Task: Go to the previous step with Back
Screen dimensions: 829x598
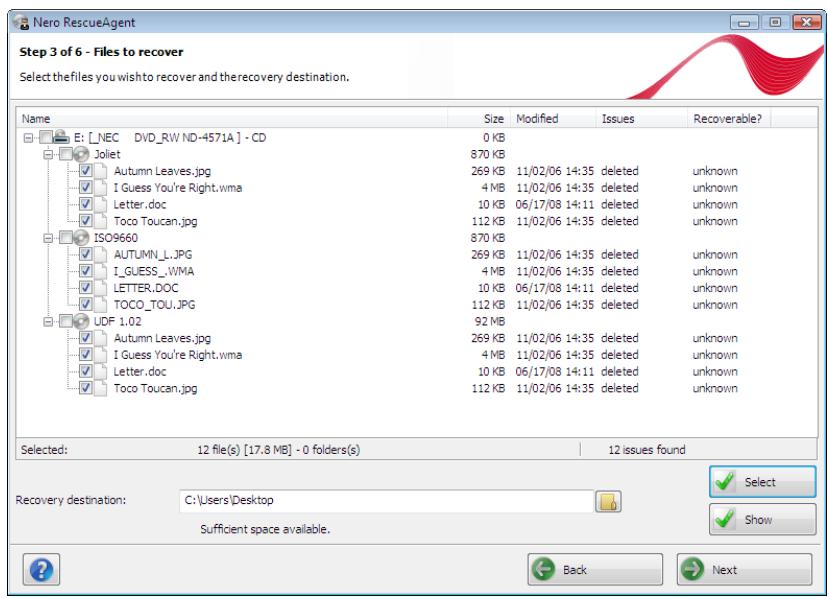Action: point(595,569)
